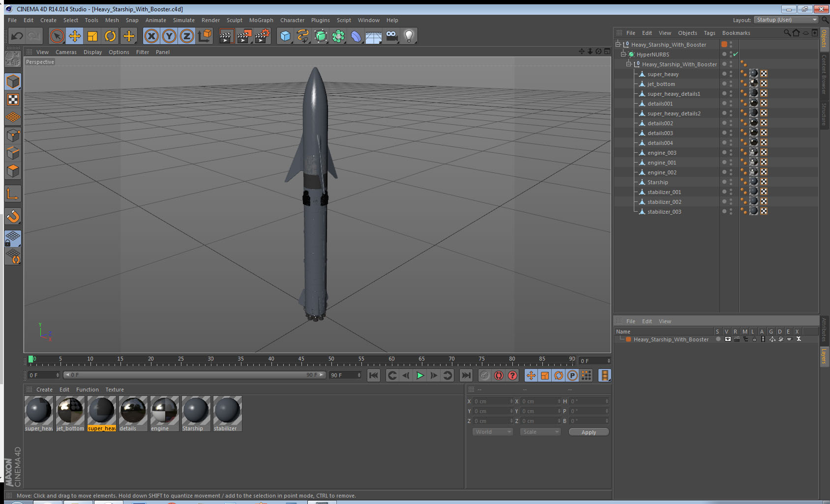830x504 pixels.
Task: Activate the Rotate tool
Action: coord(111,36)
